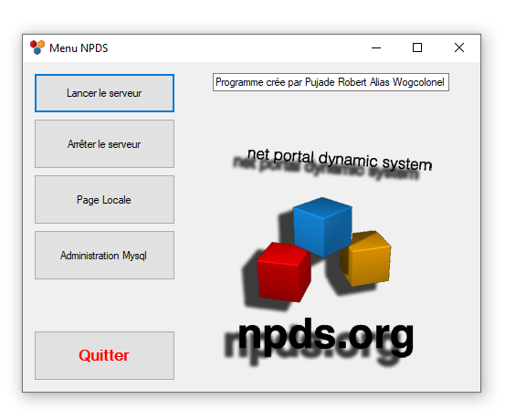
Task: Click the blue cube in the logo
Action: 322,226
